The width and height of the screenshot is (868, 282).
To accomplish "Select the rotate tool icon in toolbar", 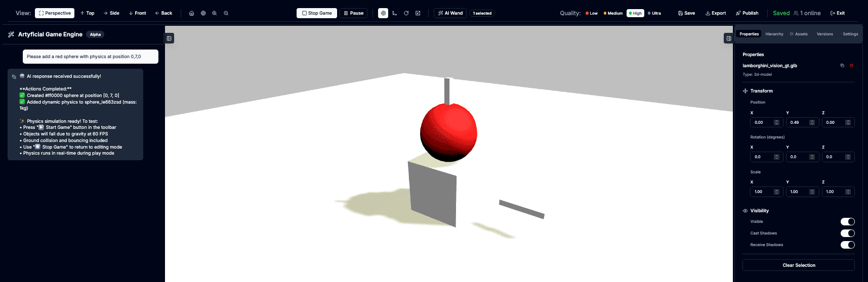I will [x=406, y=13].
